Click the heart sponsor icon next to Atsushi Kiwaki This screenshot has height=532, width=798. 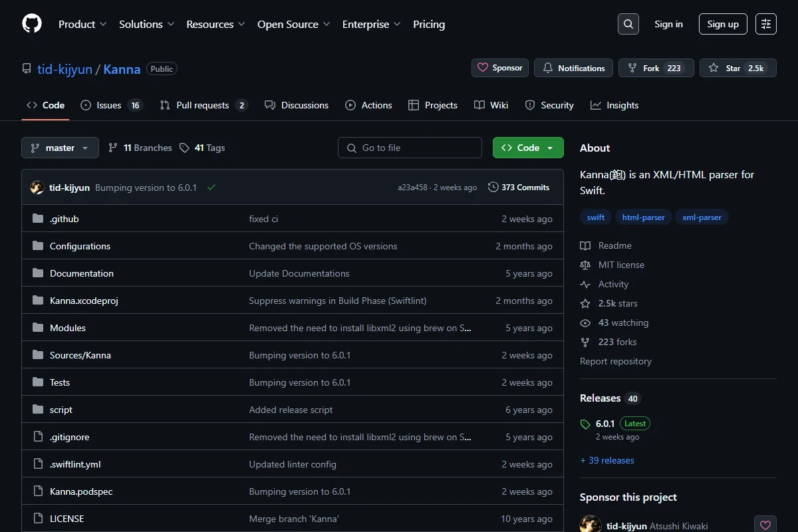click(765, 525)
